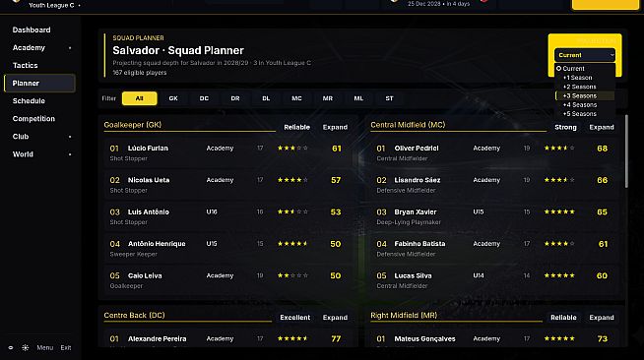
Task: Expand the Right Midfield (MR) list
Action: (602, 318)
